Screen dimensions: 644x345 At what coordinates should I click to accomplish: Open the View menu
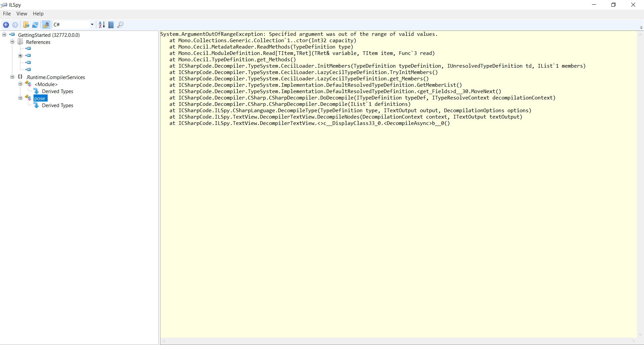coord(22,14)
